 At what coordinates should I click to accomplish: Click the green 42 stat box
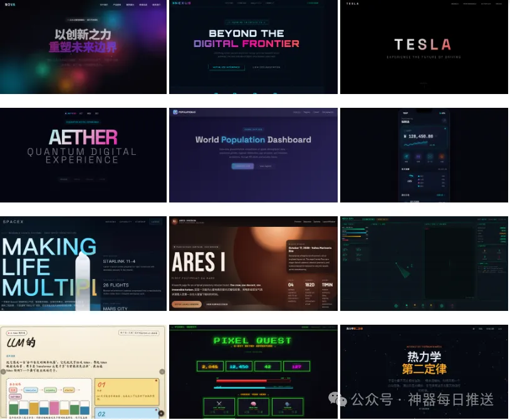click(268, 366)
